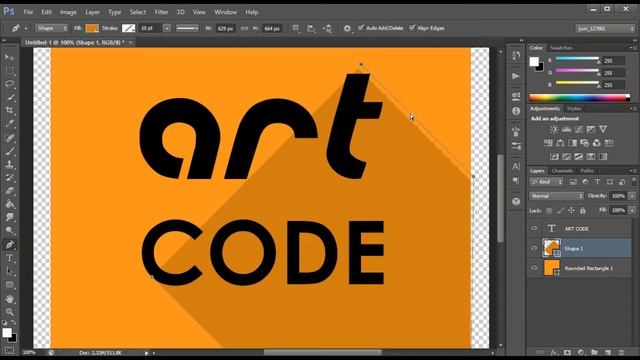
Task: Toggle link between width and height
Action: pyautogui.click(x=244, y=28)
